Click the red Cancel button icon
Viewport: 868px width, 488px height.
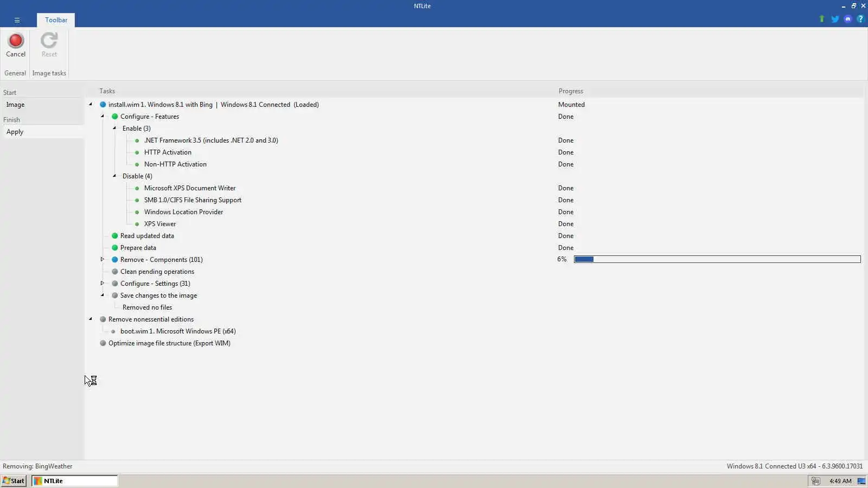pyautogui.click(x=16, y=41)
